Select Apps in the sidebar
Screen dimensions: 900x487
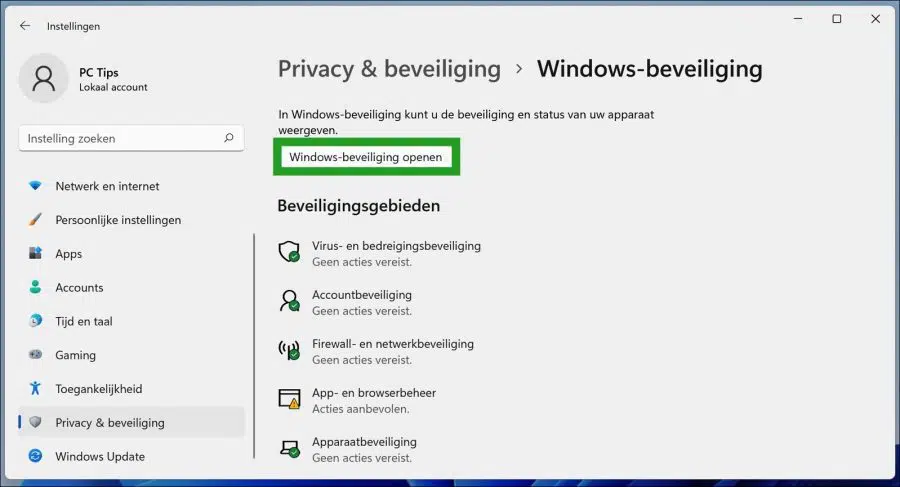(x=131, y=253)
